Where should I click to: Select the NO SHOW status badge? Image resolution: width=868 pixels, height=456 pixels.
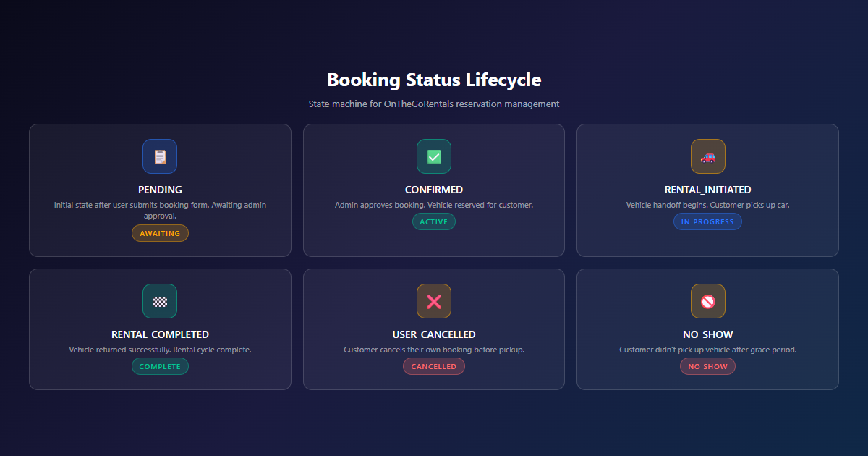[707, 366]
